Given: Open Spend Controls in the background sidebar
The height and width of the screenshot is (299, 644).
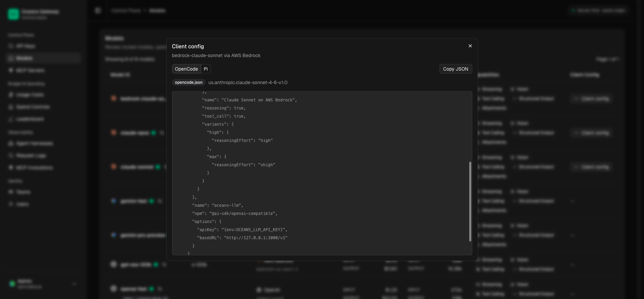Looking at the screenshot, I should pos(43,107).
